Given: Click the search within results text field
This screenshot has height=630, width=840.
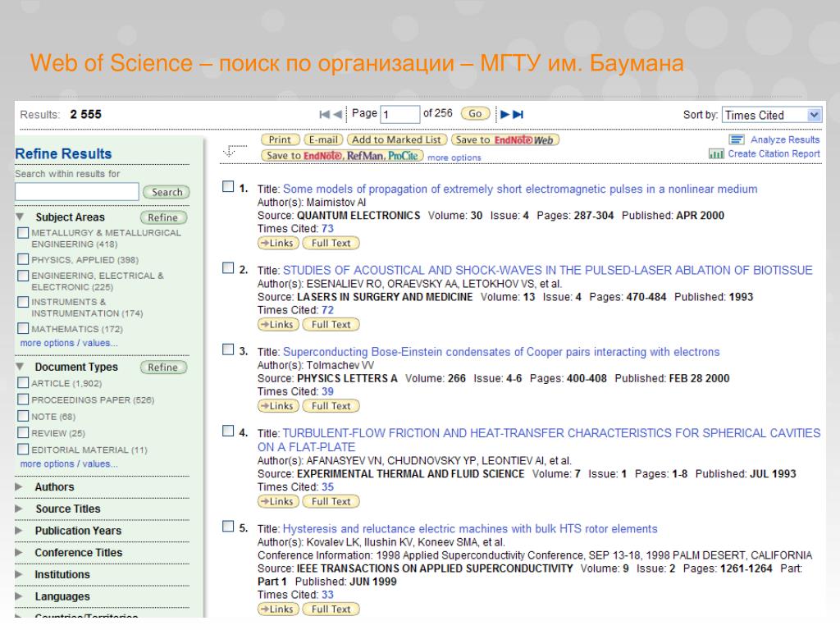Looking at the screenshot, I should 77,191.
